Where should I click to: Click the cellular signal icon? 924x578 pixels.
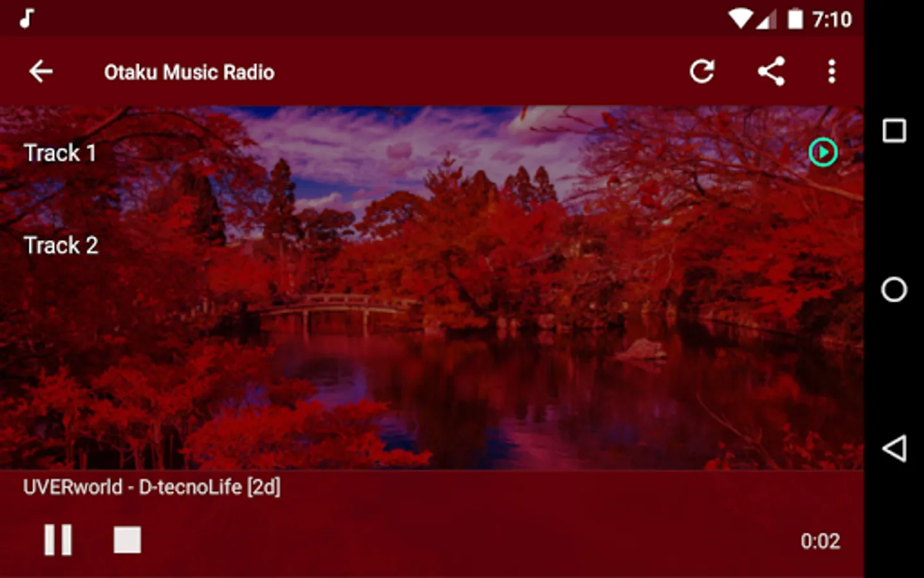tap(766, 19)
